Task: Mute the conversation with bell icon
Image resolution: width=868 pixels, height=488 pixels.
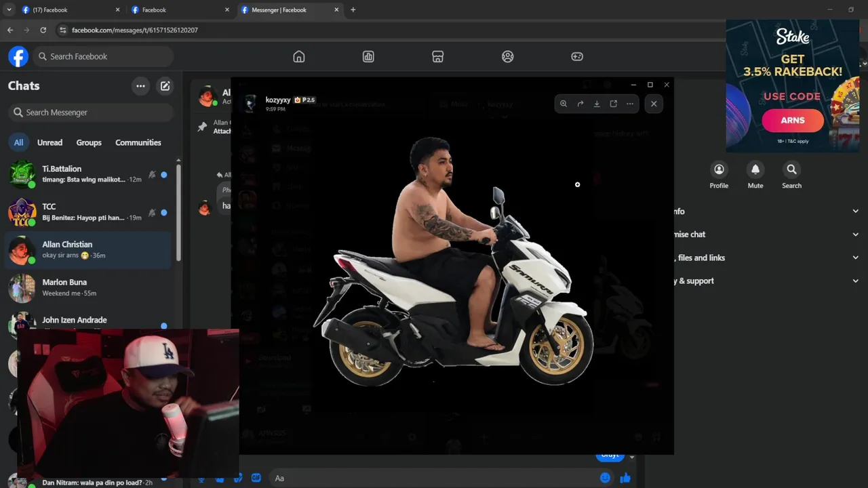Action: [755, 175]
